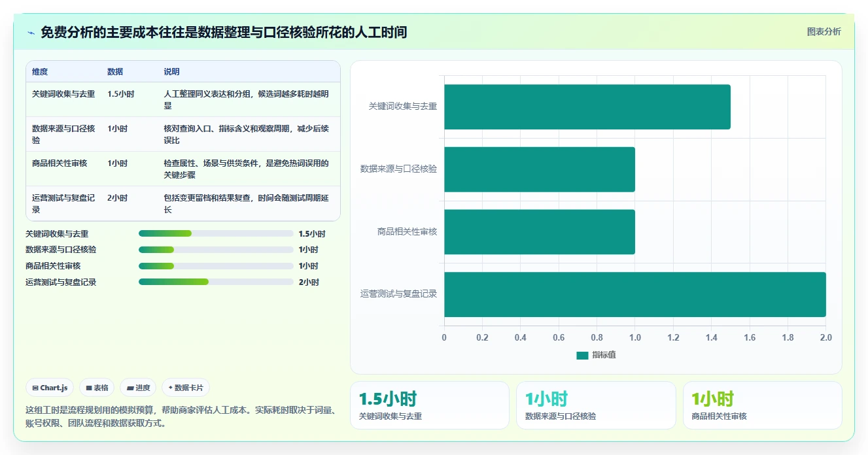Open the 1.5小时 data card
The width and height of the screenshot is (868, 455).
pyautogui.click(x=430, y=405)
